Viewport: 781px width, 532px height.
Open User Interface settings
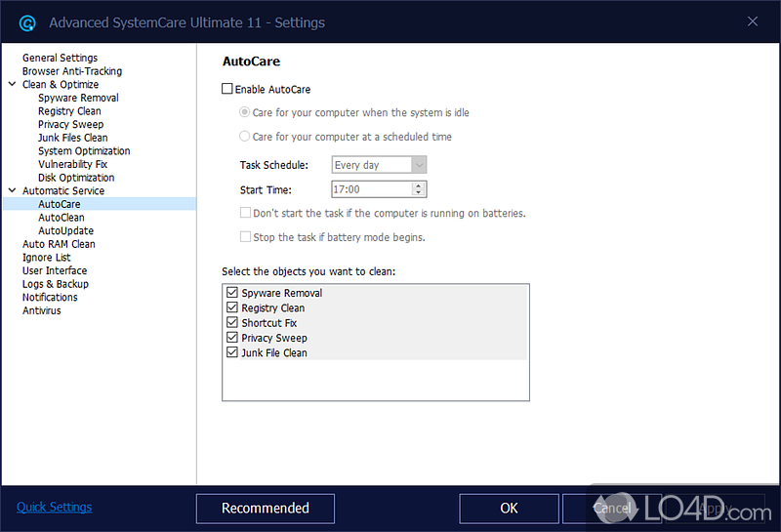(55, 270)
